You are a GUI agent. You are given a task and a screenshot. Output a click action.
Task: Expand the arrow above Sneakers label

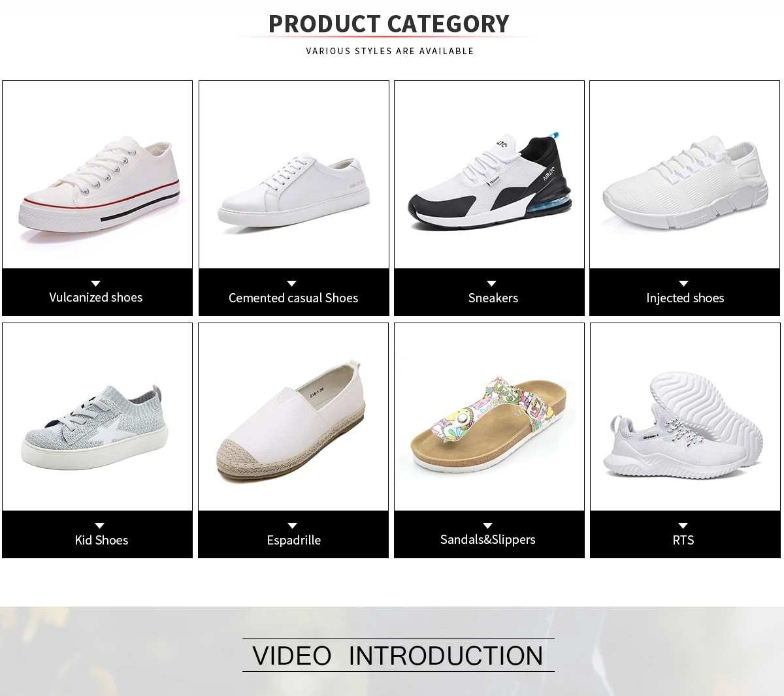point(492,283)
